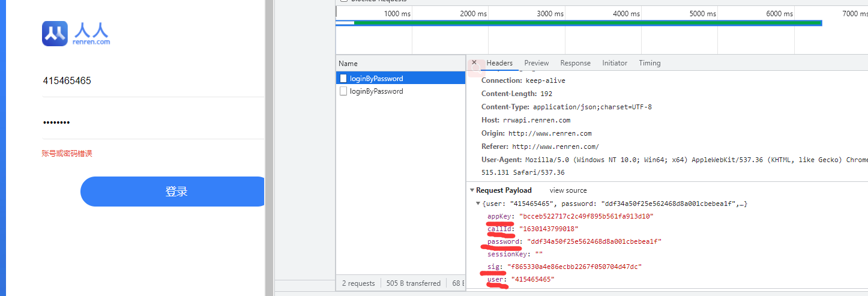Click the sig value in payload
Viewport: 868px width, 296px height.
point(574,267)
